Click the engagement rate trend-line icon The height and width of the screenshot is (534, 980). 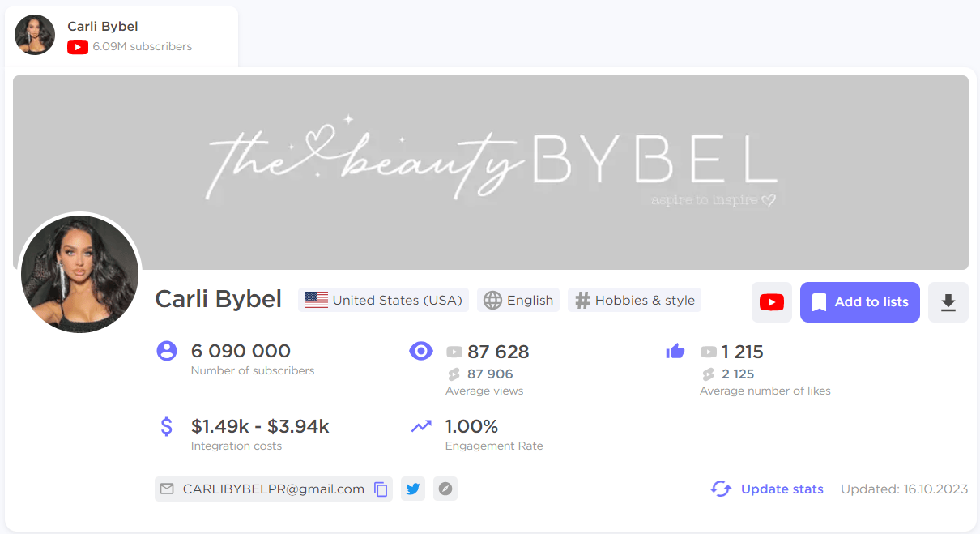[421, 425]
